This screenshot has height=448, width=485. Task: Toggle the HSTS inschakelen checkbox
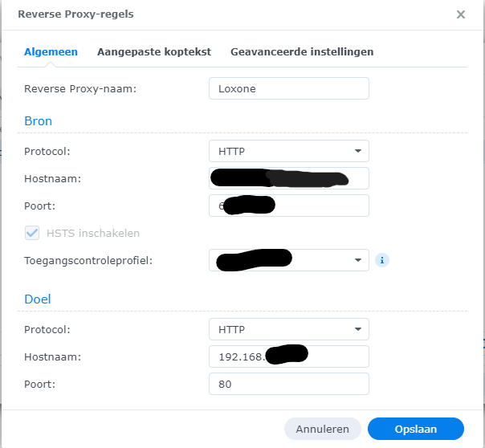(x=32, y=233)
